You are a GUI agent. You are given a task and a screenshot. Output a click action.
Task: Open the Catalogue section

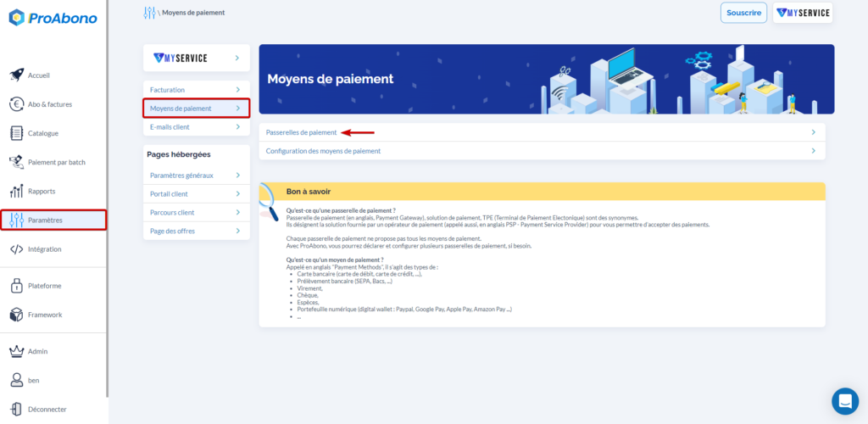point(43,133)
